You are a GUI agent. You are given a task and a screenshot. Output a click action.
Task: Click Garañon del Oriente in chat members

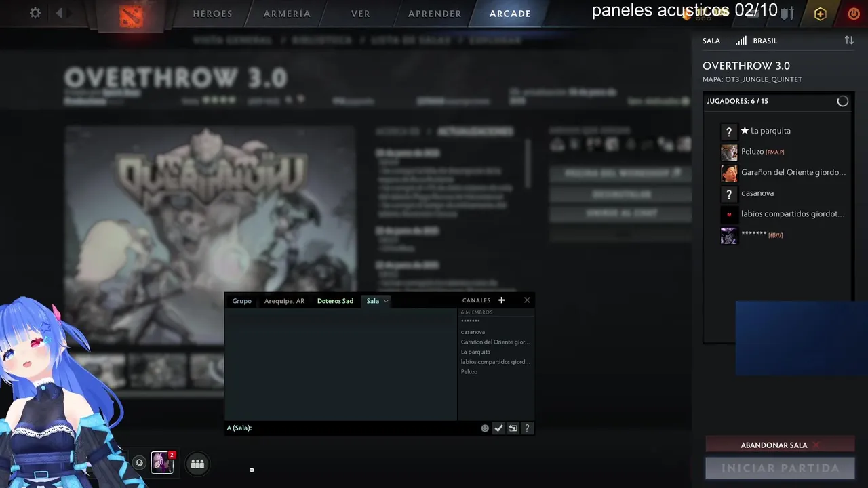[x=495, y=342]
